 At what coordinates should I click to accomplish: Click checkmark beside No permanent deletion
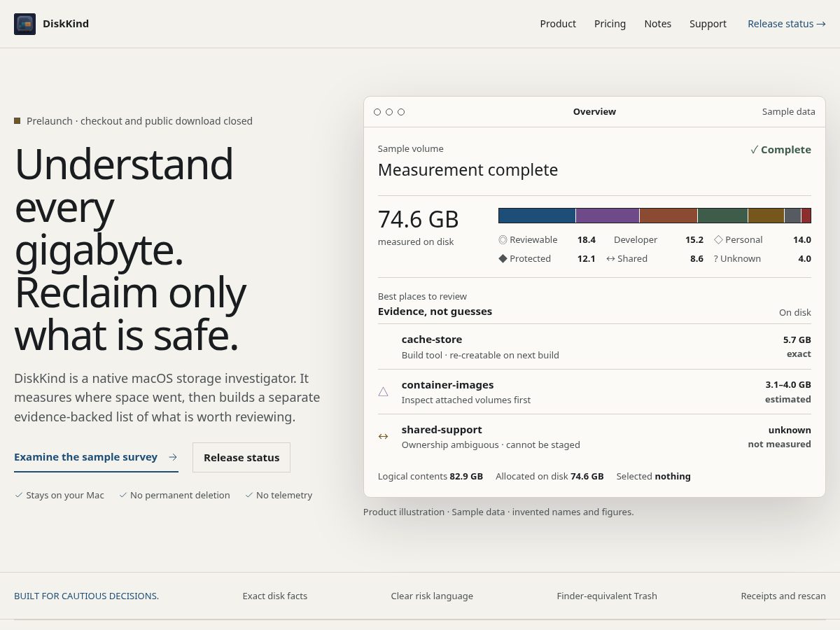tap(123, 495)
